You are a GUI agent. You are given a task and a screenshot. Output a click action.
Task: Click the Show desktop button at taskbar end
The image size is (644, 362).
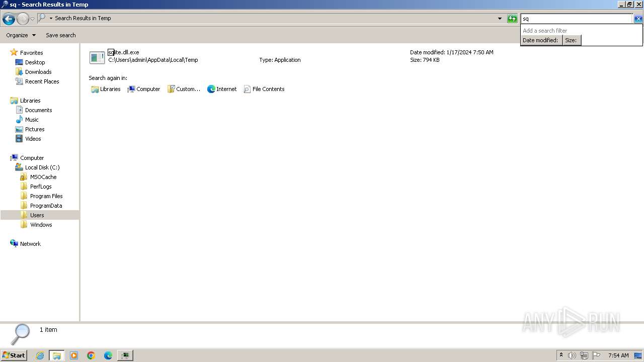638,355
